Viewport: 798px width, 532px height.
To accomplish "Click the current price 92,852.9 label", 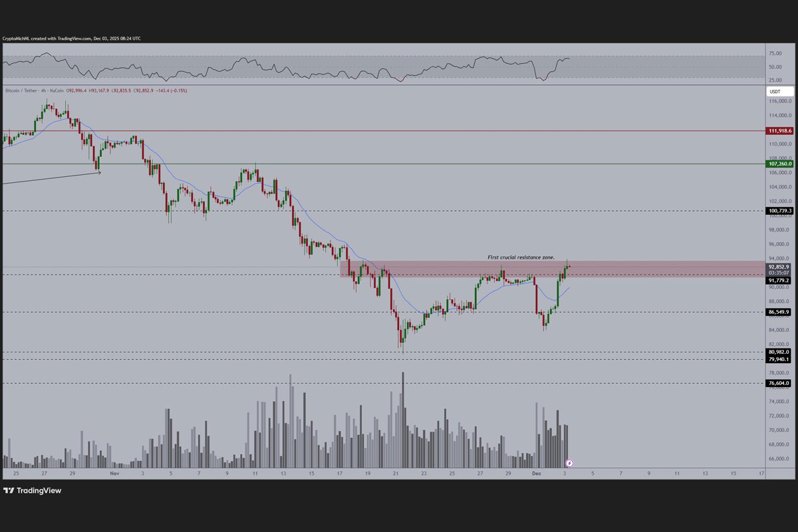I will 780,266.
